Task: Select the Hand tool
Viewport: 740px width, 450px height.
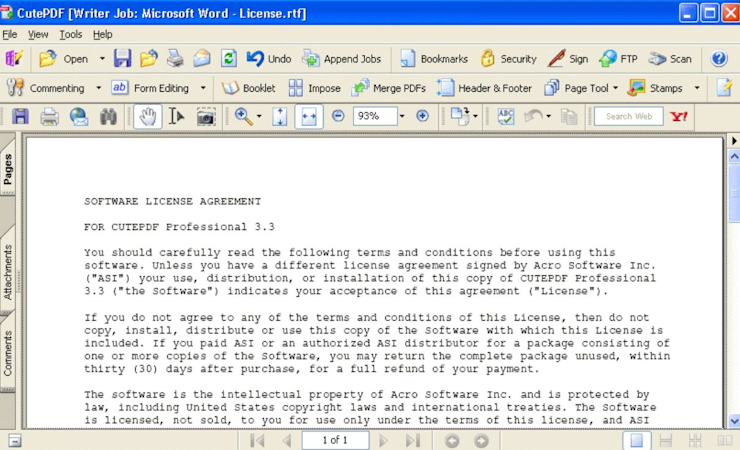Action: click(148, 117)
